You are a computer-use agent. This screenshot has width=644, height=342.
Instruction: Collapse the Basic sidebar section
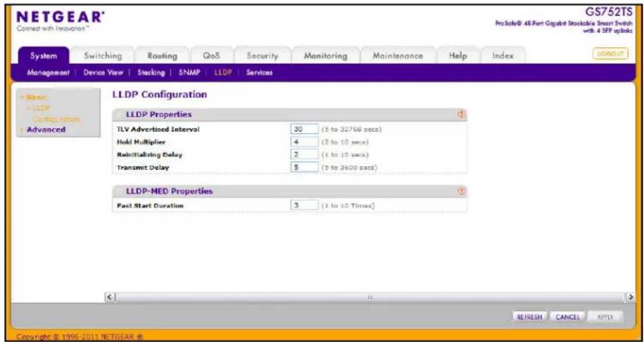point(36,97)
